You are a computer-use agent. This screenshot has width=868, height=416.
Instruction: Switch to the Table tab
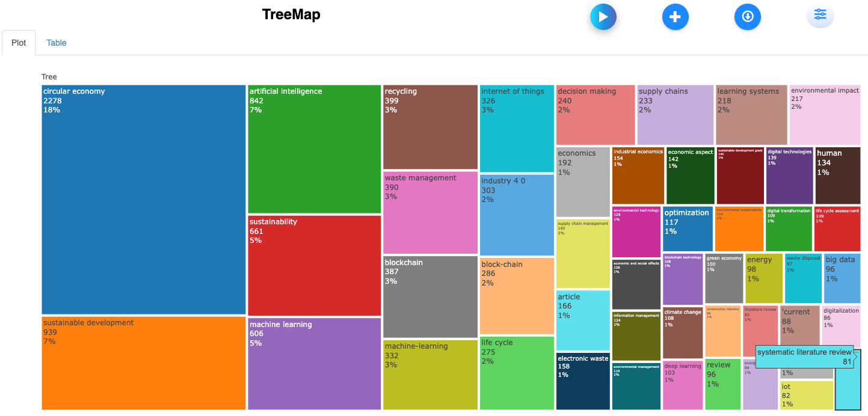point(57,43)
